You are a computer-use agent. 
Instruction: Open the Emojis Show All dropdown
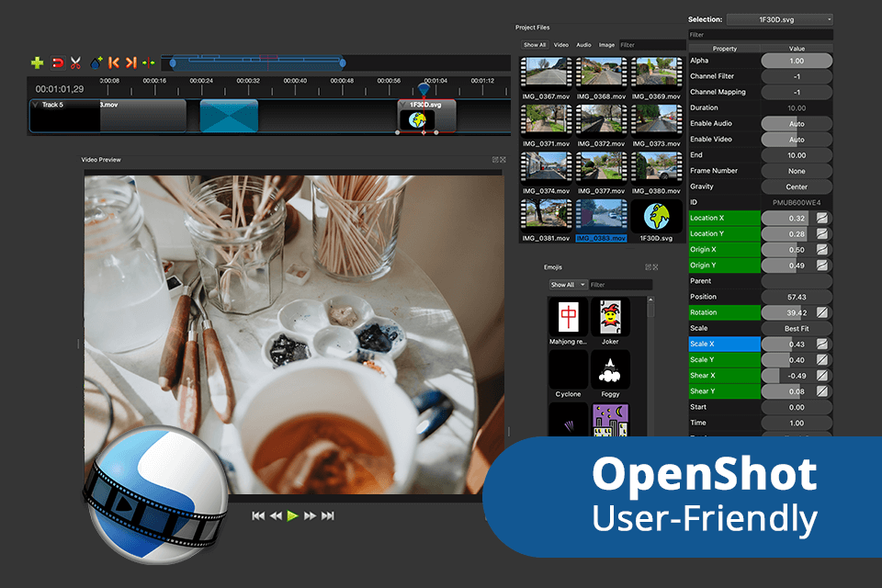568,285
